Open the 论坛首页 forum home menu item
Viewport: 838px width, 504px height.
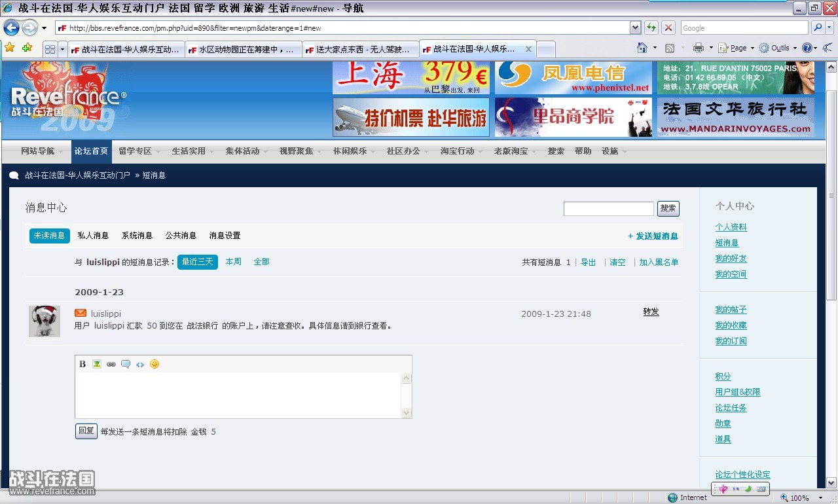[91, 151]
